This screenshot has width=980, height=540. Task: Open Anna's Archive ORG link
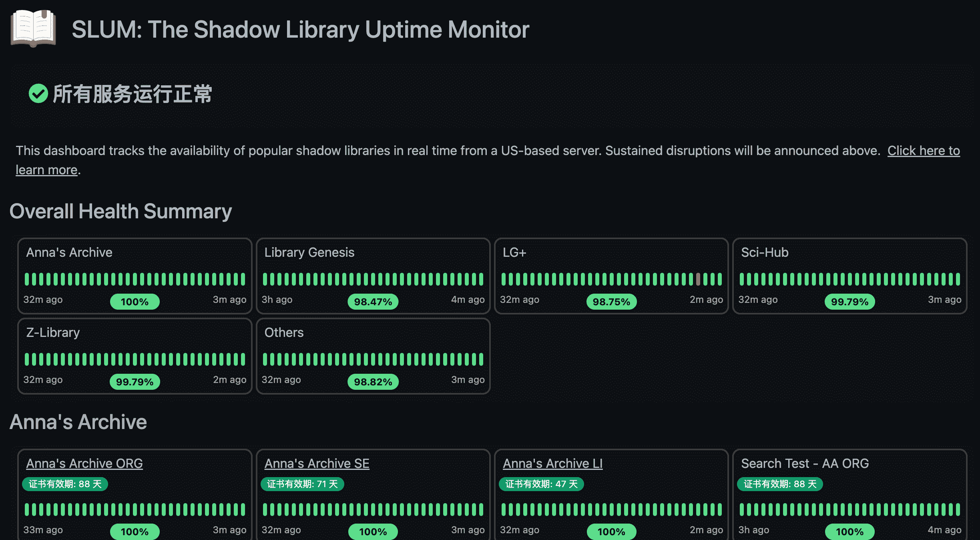point(84,463)
